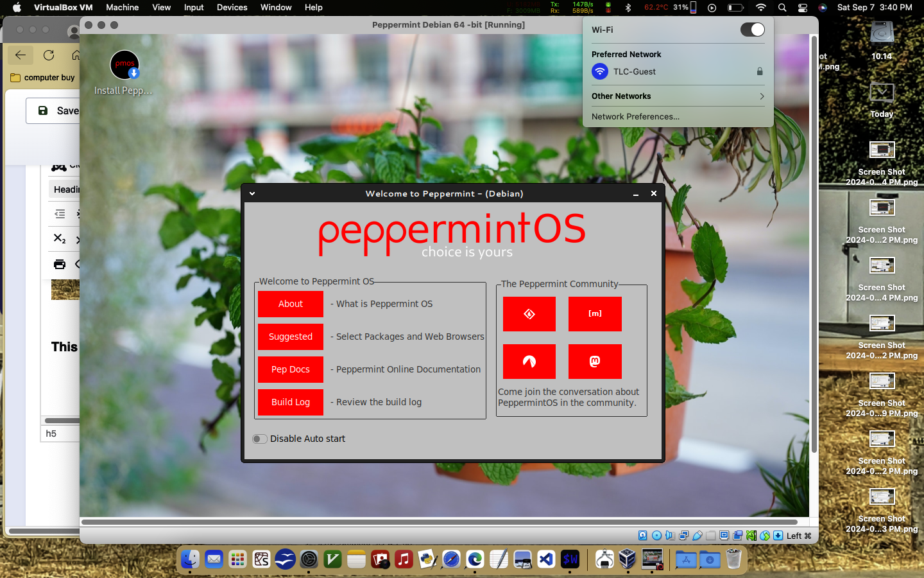Turn off the Wi-Fi switch

point(752,30)
